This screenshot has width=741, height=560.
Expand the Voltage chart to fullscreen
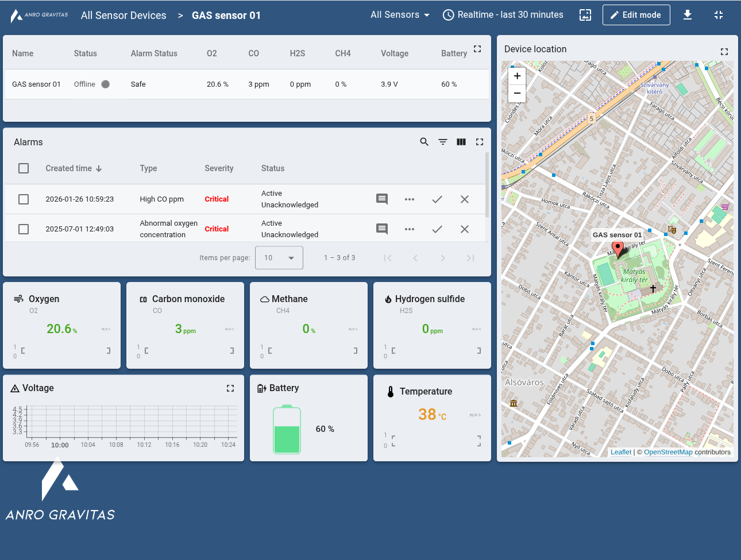(230, 388)
